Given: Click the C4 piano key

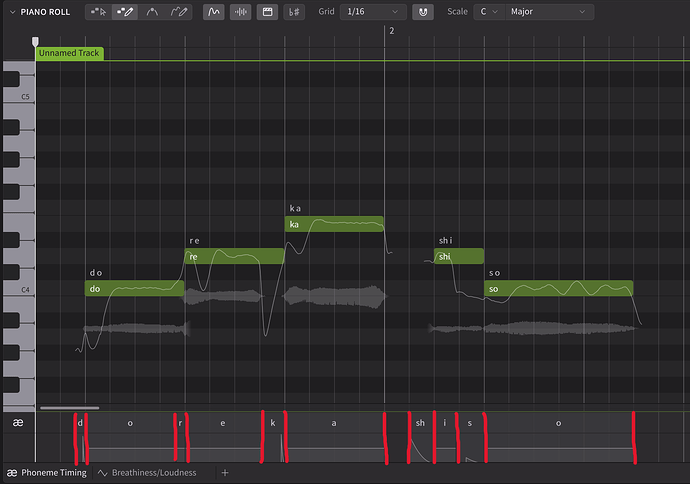Looking at the screenshot, I should [19, 289].
